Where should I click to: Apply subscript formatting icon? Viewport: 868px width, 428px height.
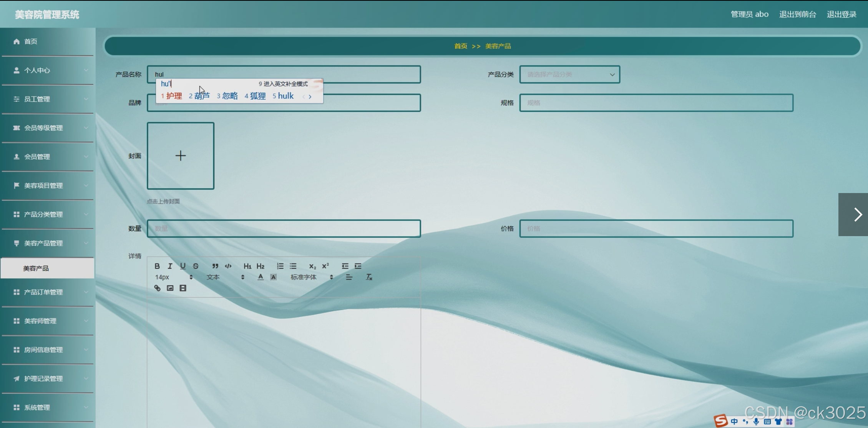[312, 266]
